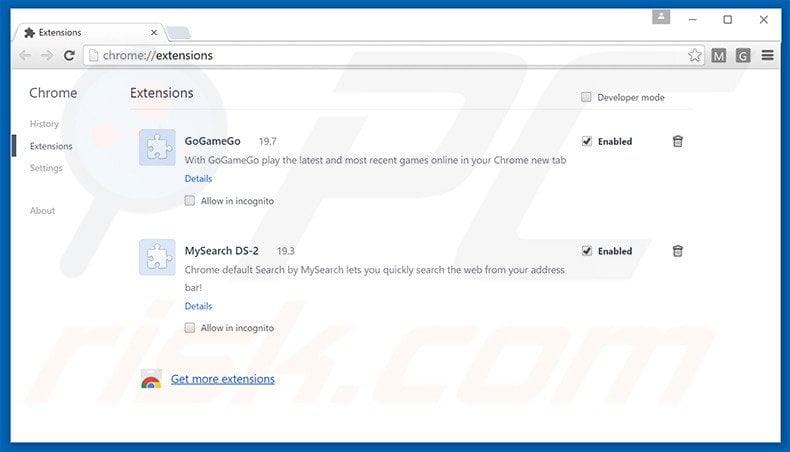Image resolution: width=790 pixels, height=452 pixels.
Task: Maximize the Chrome window
Action: click(728, 19)
